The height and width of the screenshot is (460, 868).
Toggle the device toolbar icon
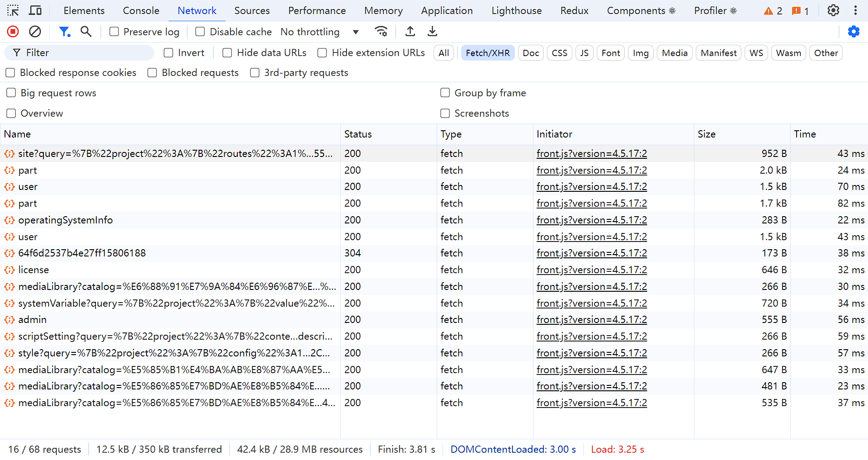click(35, 10)
